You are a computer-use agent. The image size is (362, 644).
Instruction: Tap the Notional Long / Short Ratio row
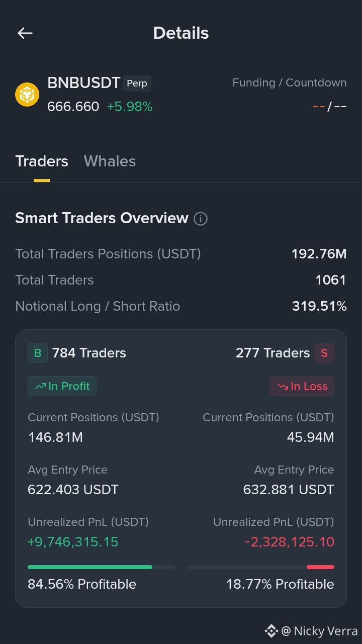(x=181, y=306)
